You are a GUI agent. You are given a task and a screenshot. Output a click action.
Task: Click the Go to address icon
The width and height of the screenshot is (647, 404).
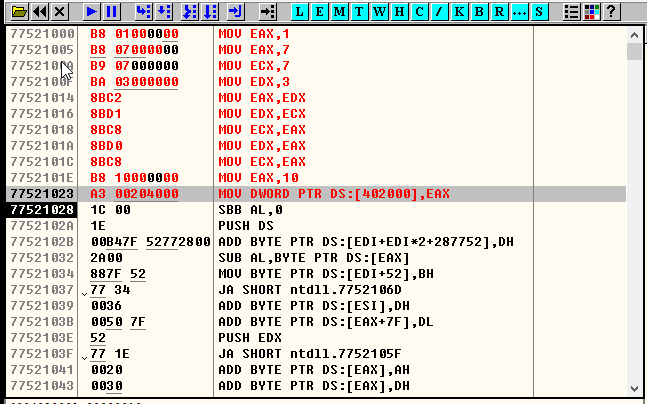(x=267, y=12)
